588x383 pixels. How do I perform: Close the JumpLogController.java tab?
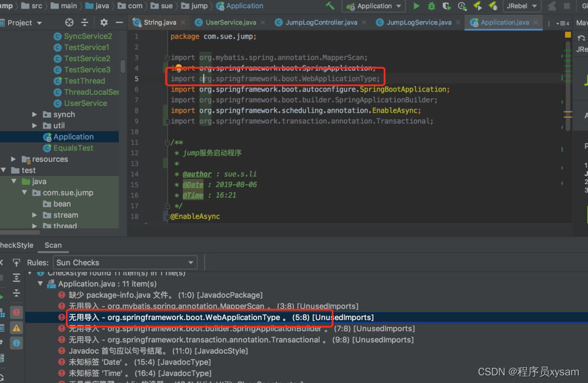point(364,22)
